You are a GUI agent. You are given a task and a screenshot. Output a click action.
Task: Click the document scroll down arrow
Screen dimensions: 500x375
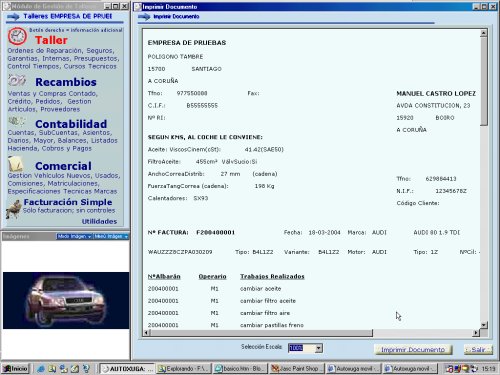click(x=484, y=325)
